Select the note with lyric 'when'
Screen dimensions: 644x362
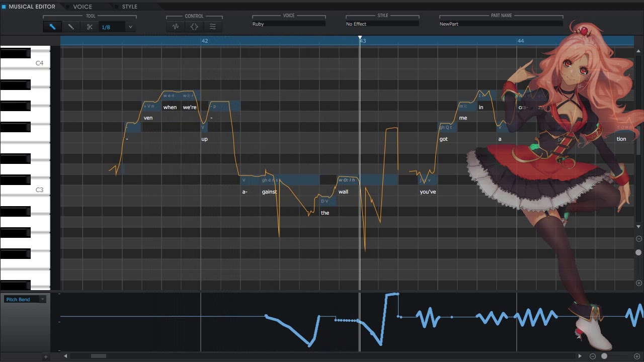point(172,96)
